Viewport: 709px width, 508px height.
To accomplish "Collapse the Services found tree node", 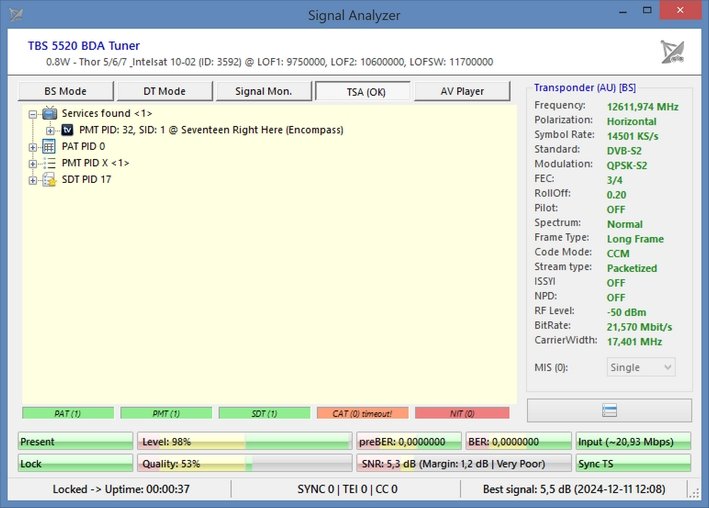I will [33, 114].
